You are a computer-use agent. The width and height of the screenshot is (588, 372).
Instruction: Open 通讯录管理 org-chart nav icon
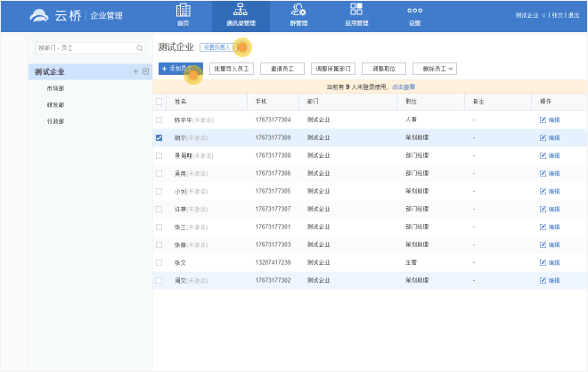[x=241, y=10]
